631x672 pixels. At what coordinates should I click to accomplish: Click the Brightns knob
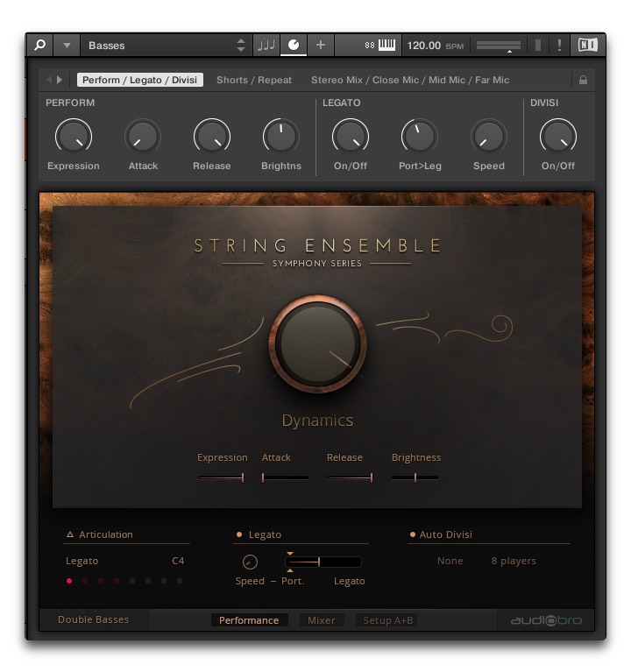tap(280, 137)
